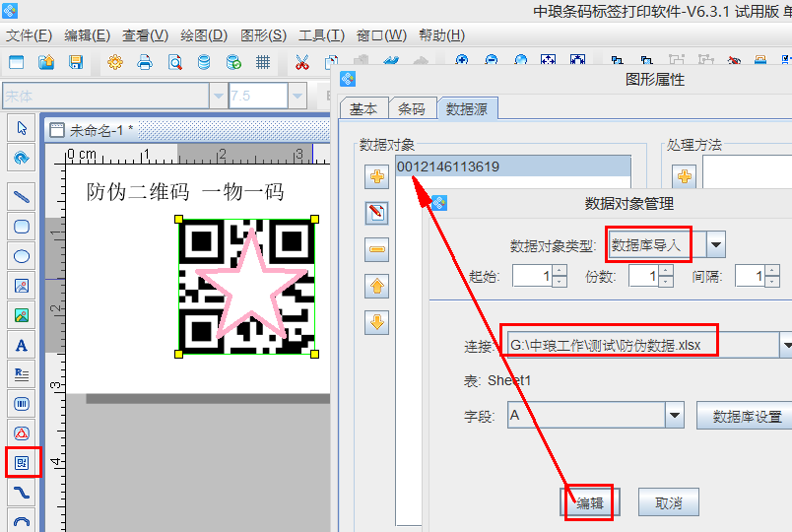Adjust the 间隔 value stepper
The image size is (792, 532).
click(x=772, y=276)
